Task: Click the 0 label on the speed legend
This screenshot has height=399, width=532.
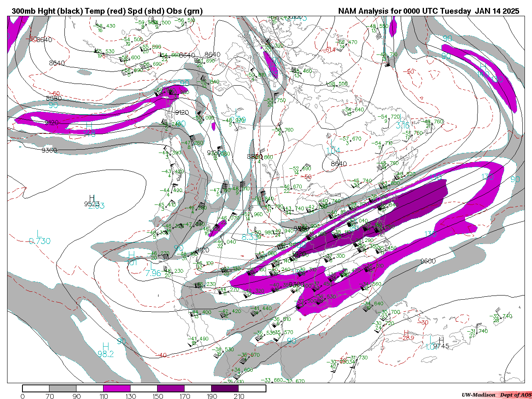Action: pos(22,396)
